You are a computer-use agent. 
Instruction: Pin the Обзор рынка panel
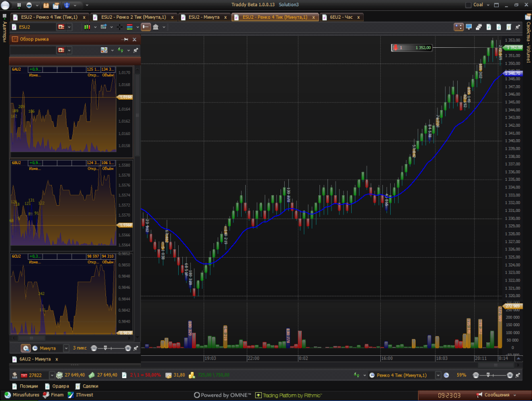125,39
